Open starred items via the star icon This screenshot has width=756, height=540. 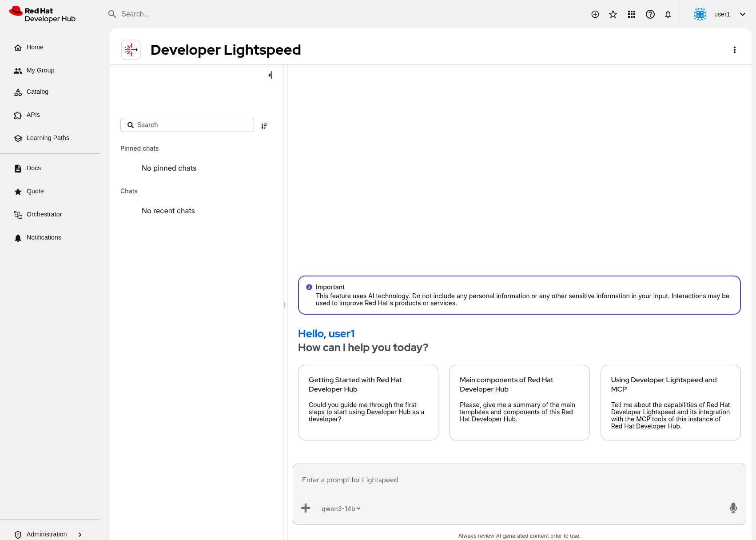(x=613, y=14)
